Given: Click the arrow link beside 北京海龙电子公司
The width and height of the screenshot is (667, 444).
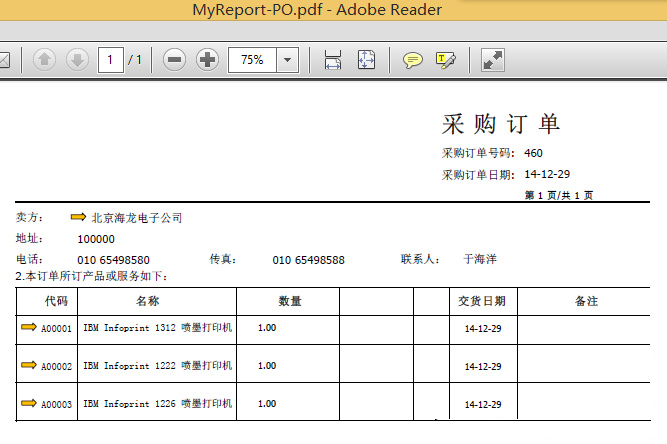Looking at the screenshot, I should coord(79,216).
